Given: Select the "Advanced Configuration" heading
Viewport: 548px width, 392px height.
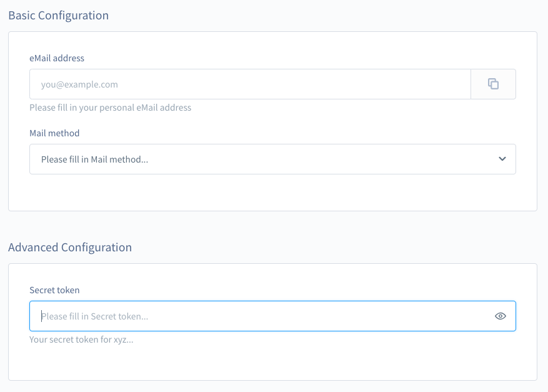Looking at the screenshot, I should tap(70, 248).
